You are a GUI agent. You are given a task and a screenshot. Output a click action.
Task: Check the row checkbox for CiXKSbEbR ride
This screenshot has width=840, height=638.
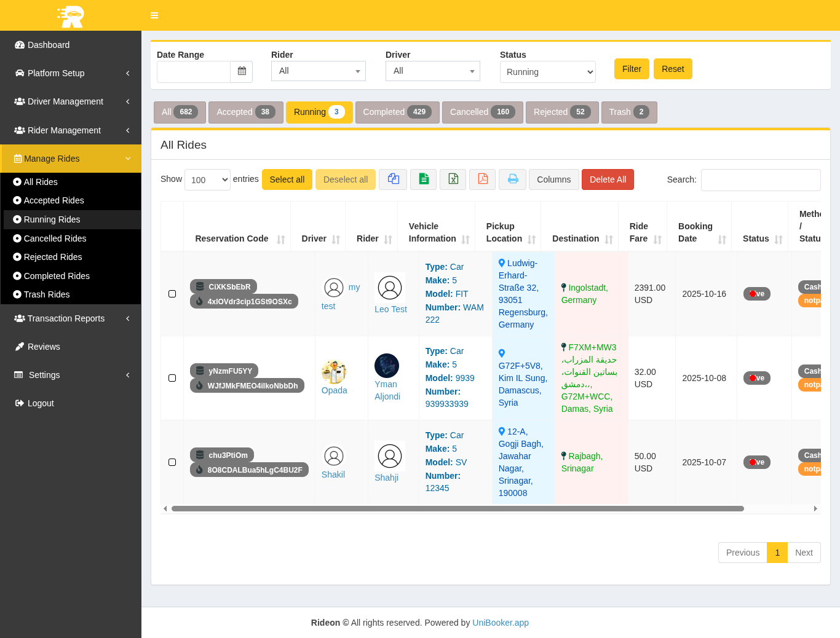172,294
